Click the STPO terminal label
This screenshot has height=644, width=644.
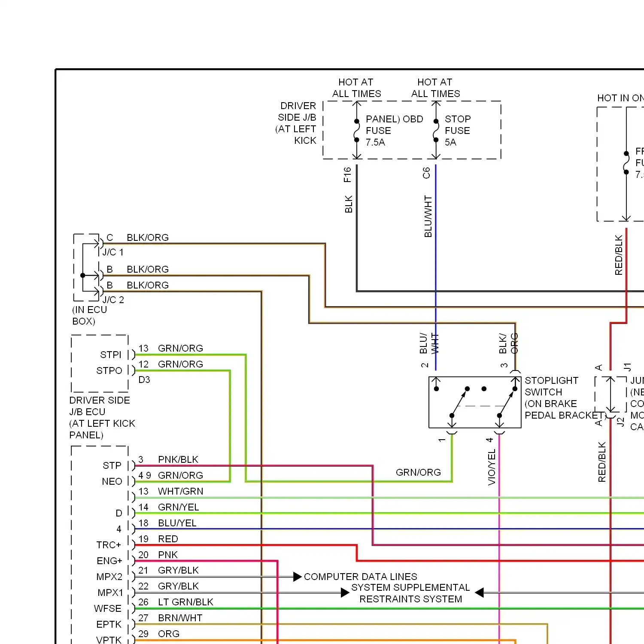[109, 371]
